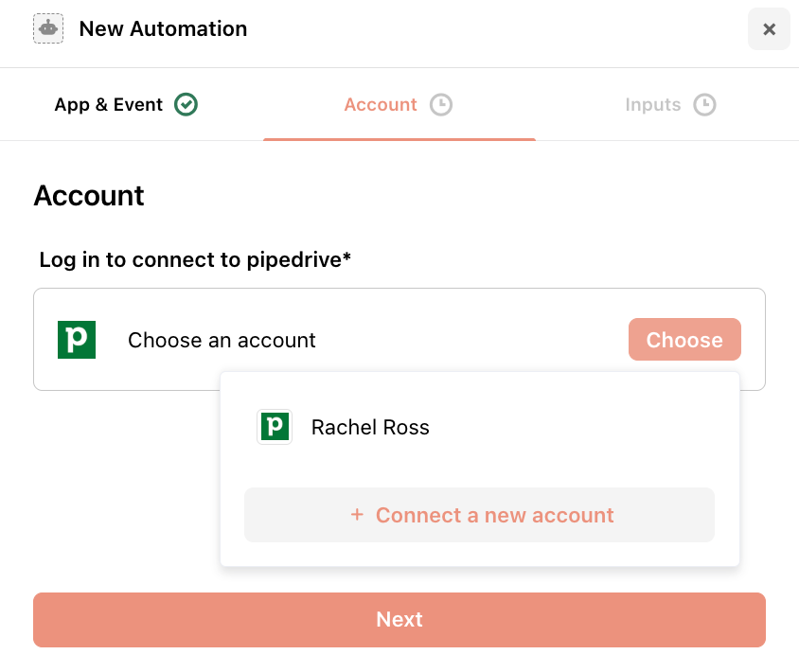799x672 pixels.
Task: Click the New Automation title
Action: (163, 29)
